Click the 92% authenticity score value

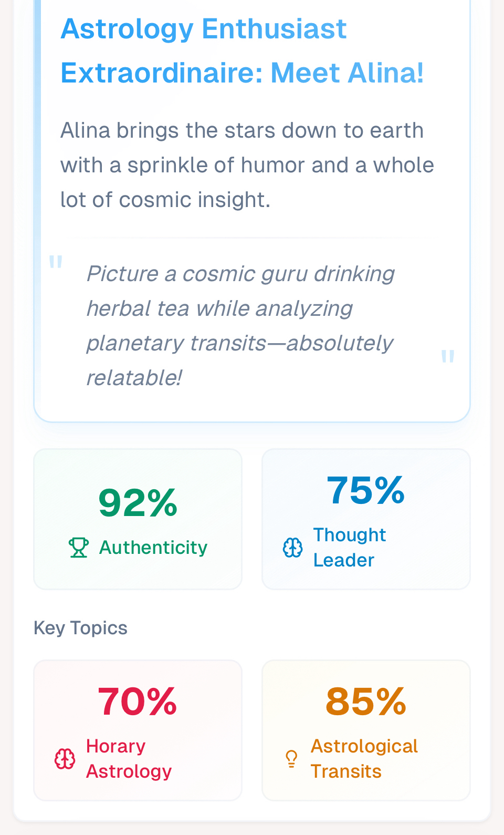tap(138, 503)
